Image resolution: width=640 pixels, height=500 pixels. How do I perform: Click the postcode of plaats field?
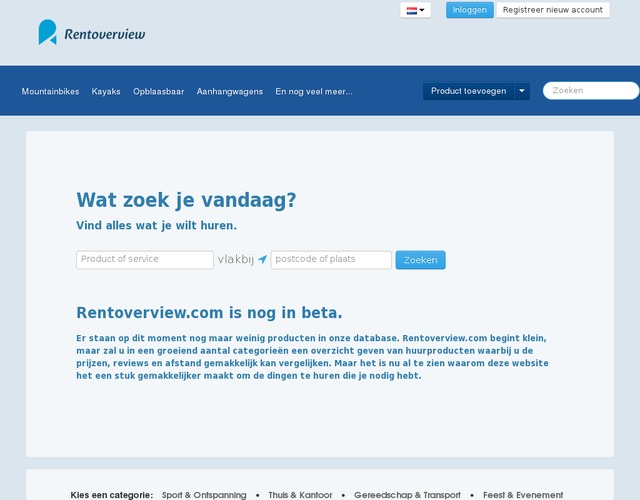pos(331,260)
